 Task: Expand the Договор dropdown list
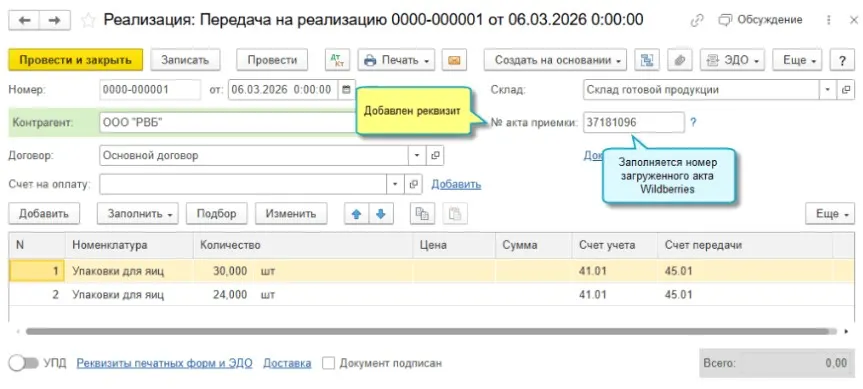(x=417, y=156)
